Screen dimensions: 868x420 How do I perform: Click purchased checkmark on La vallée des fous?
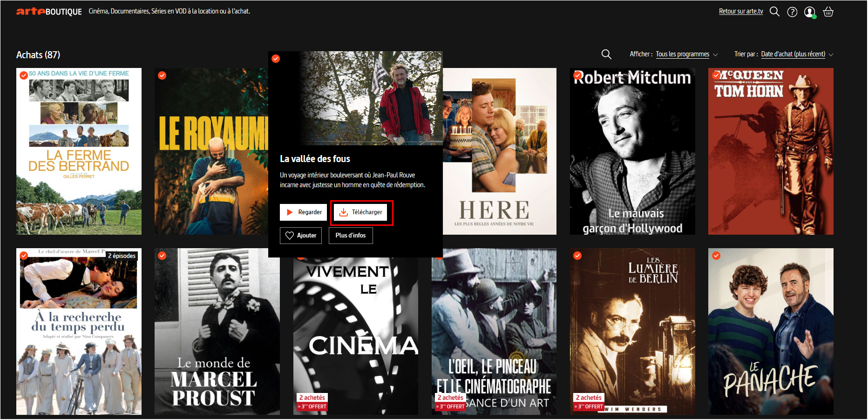[x=276, y=59]
